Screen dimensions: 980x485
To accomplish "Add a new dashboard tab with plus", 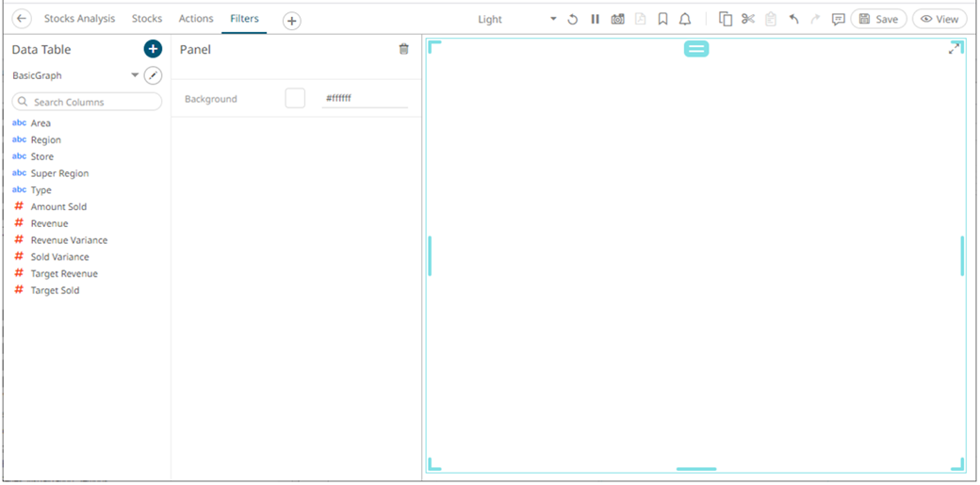I will [x=292, y=20].
